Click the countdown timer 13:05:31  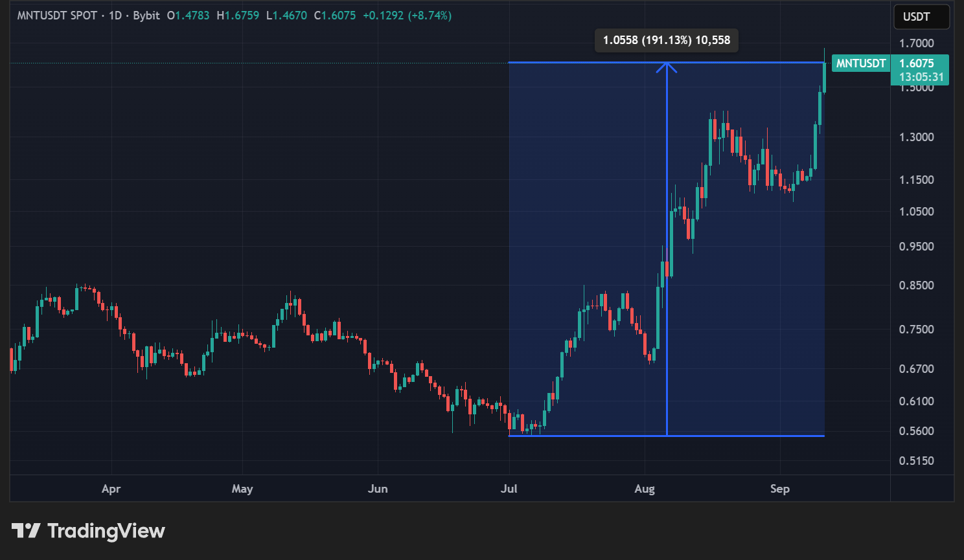pyautogui.click(x=921, y=77)
